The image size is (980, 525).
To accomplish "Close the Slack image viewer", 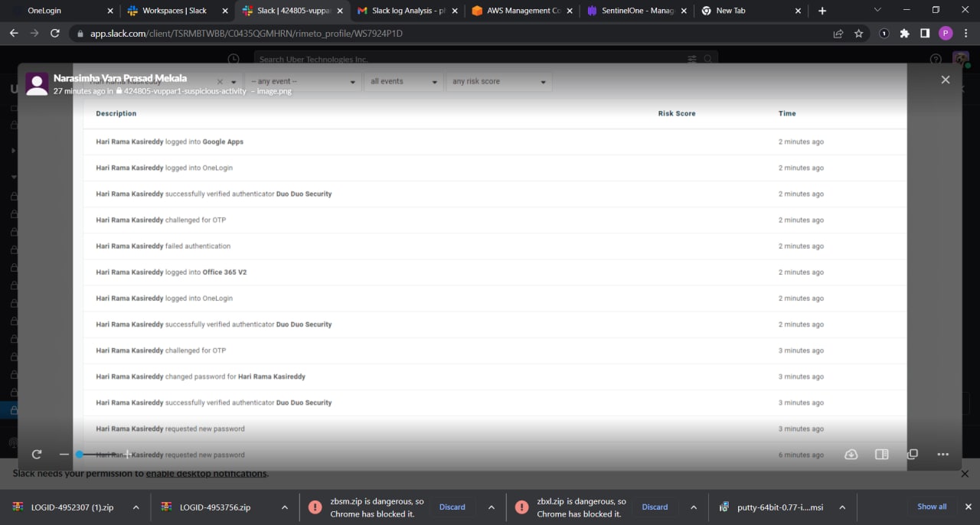I will (x=946, y=80).
